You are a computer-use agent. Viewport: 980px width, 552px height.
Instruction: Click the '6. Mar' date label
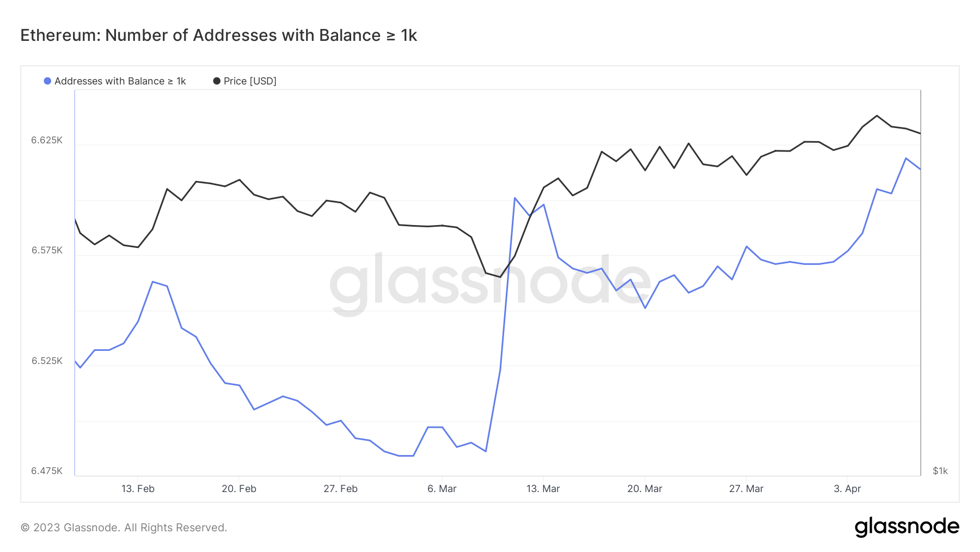click(x=442, y=489)
